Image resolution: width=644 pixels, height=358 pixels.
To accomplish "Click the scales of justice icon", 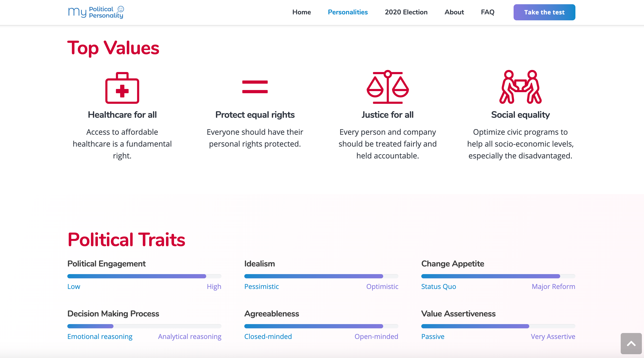I will click(387, 87).
